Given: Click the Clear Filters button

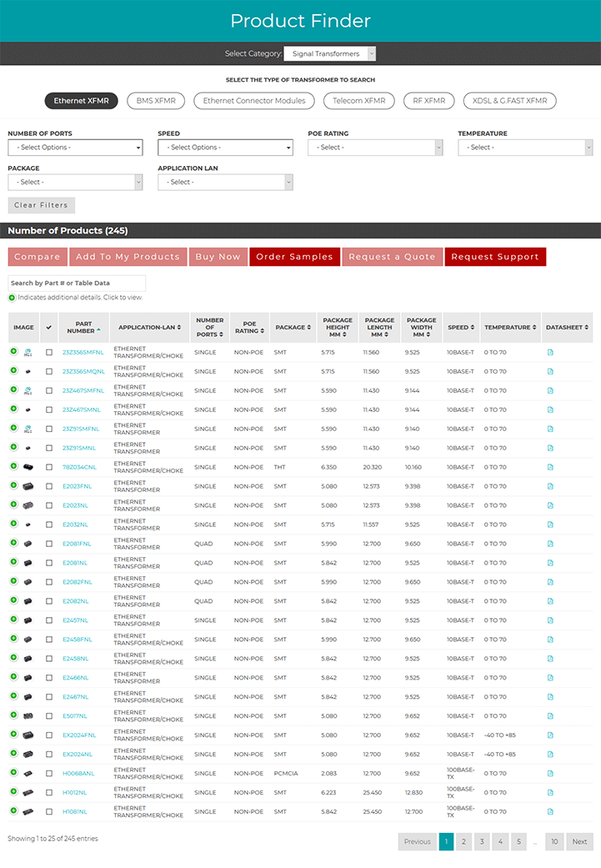Looking at the screenshot, I should [41, 205].
